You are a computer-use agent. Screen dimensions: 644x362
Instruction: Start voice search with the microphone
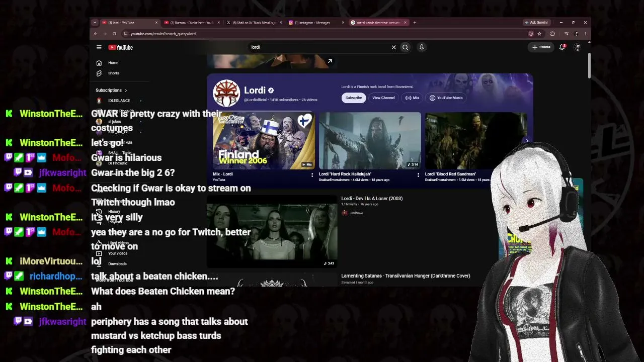pos(422,47)
